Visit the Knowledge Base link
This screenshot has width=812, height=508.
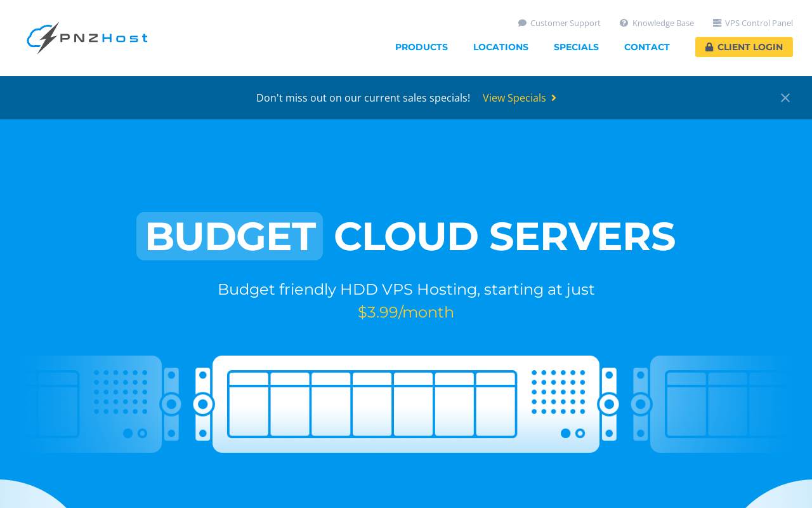(657, 23)
